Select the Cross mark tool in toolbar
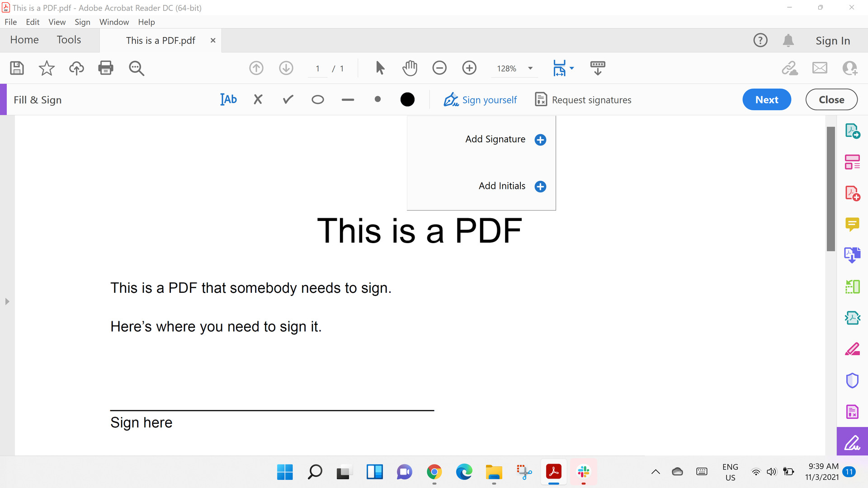The image size is (868, 488). [x=258, y=99]
